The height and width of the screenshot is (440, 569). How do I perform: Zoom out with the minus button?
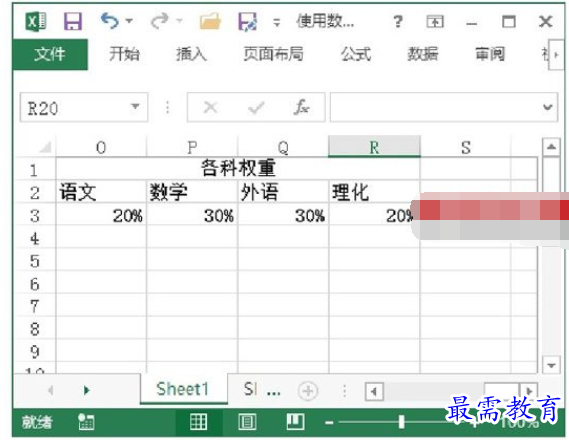329,423
